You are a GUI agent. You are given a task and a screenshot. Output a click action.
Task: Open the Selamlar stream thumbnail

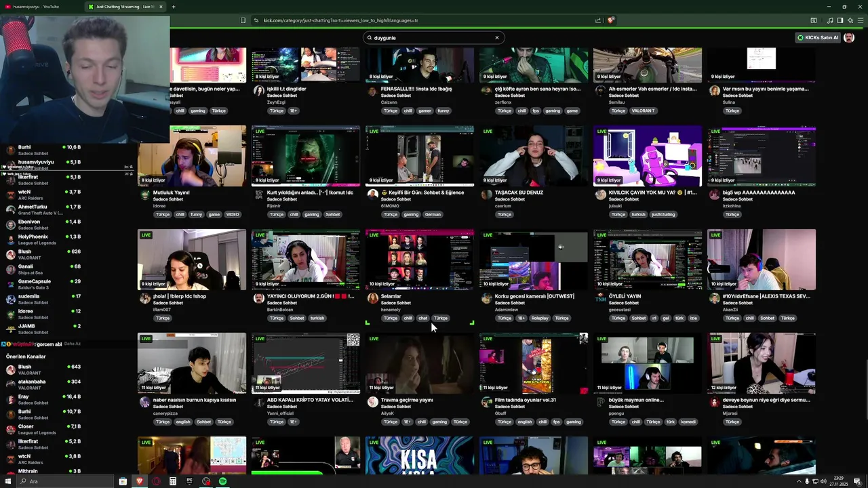(x=420, y=260)
